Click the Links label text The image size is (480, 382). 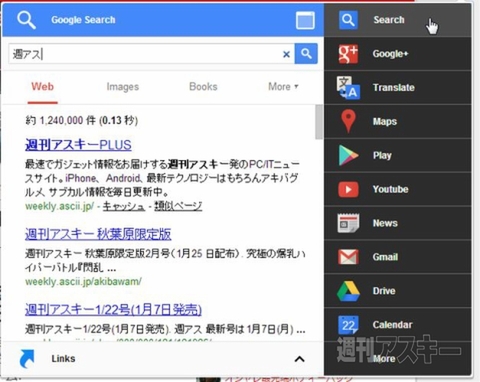pos(63,359)
